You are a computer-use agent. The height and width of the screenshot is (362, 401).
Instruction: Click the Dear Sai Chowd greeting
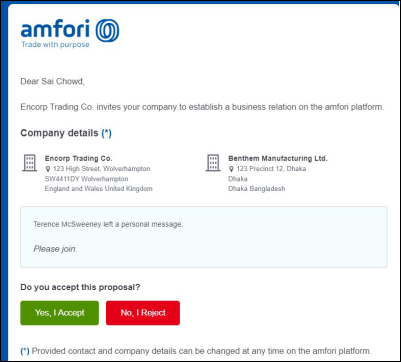point(53,82)
